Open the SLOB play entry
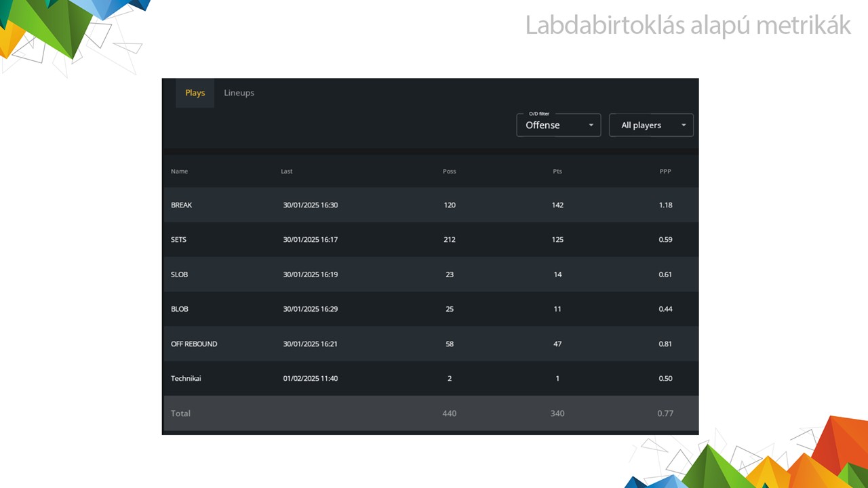 [179, 274]
